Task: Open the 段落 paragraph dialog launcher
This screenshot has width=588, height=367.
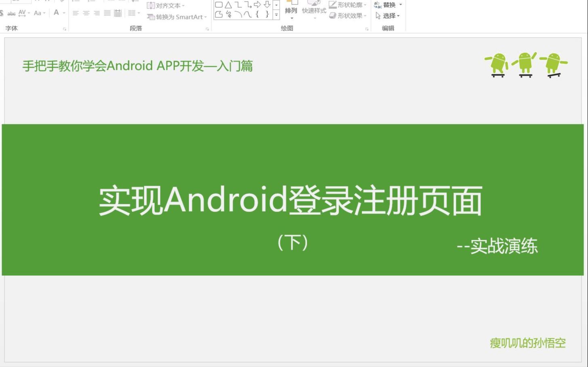Action: tap(207, 29)
